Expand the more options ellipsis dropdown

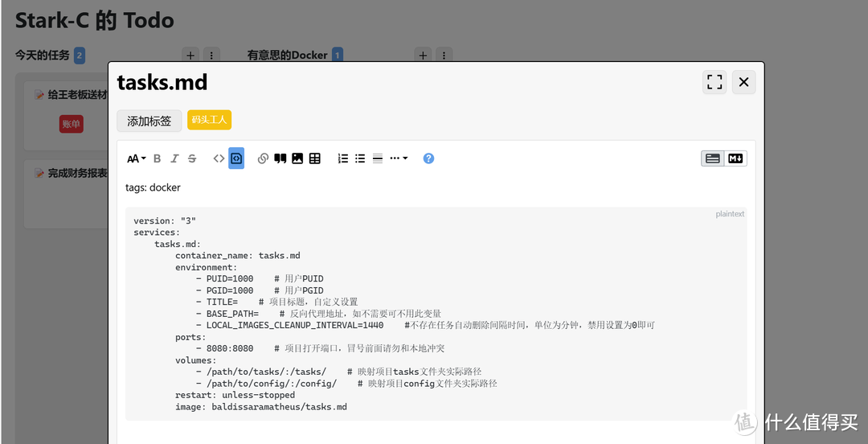click(x=399, y=158)
